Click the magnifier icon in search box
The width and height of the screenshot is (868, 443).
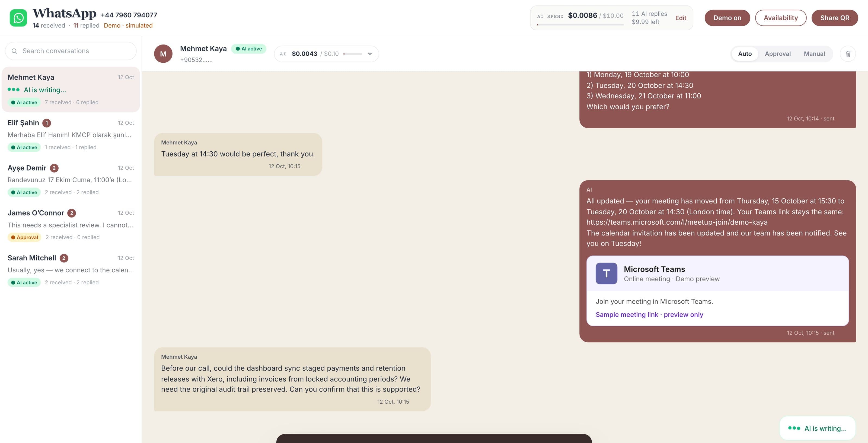pyautogui.click(x=14, y=51)
